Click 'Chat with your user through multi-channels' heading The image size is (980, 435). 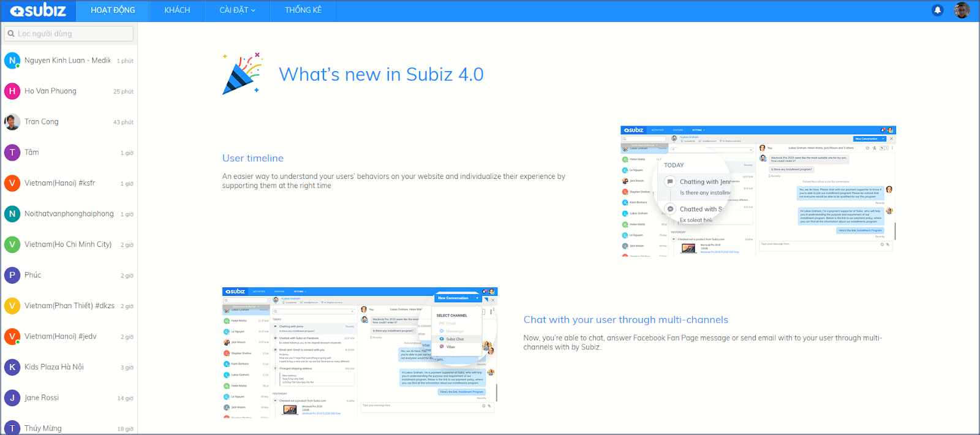coord(626,320)
